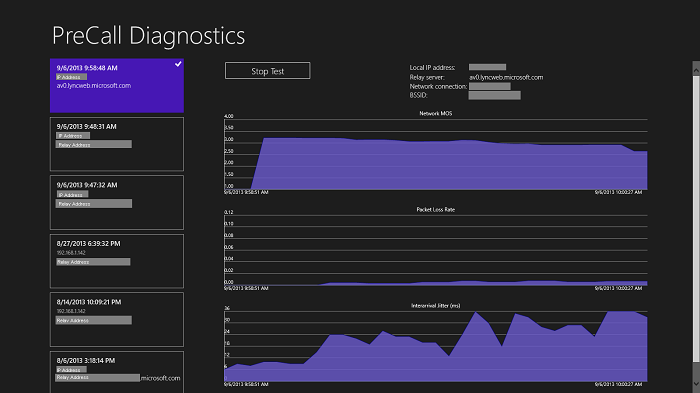
Task: Click the scrollbar down arrow
Action: [696, 385]
